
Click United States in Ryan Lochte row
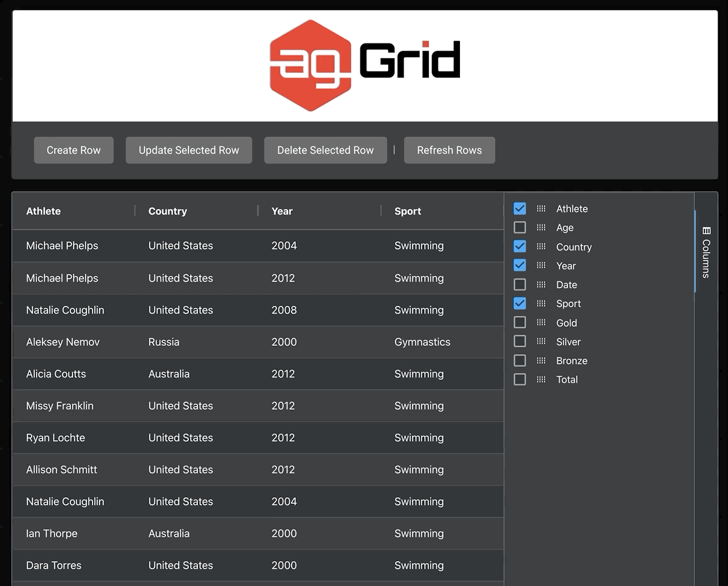click(x=196, y=438)
